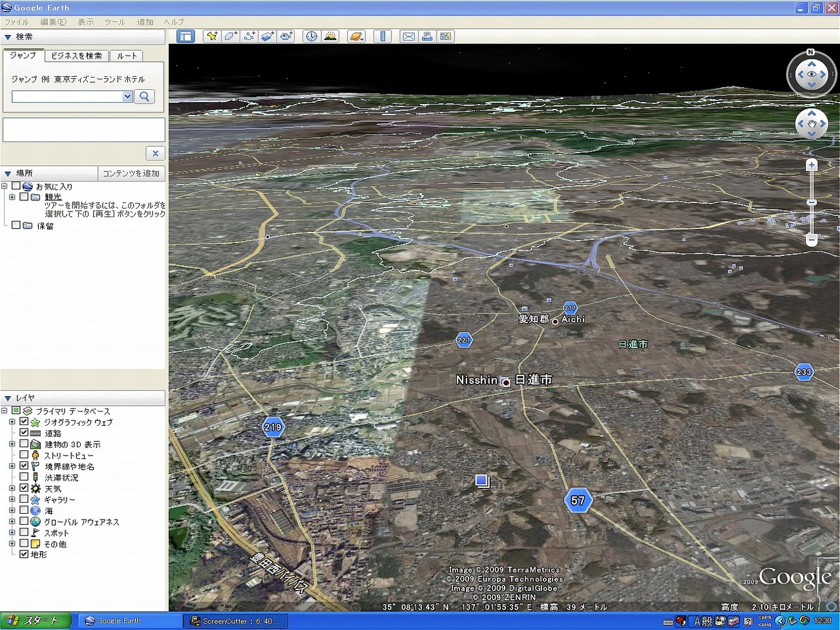Expand the 観光 folder tree node
Image resolution: width=840 pixels, height=630 pixels.
click(x=12, y=197)
